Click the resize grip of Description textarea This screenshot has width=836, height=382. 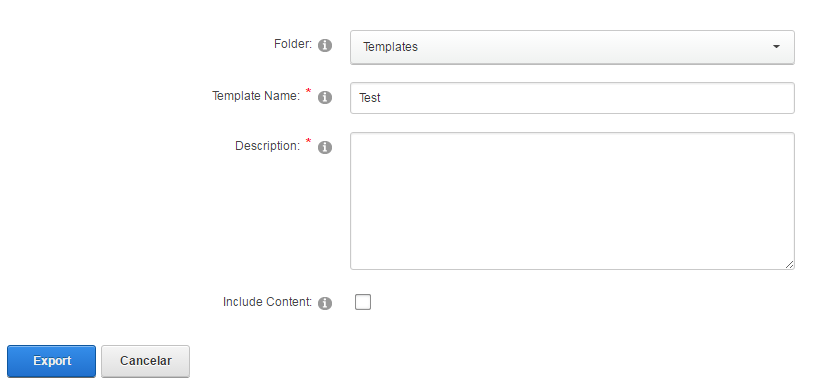[789, 264]
